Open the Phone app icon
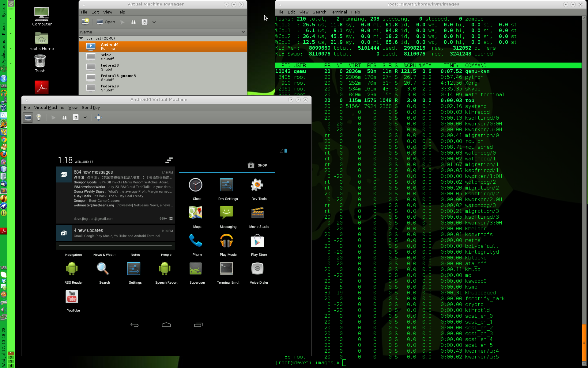588x368 pixels. (195, 241)
